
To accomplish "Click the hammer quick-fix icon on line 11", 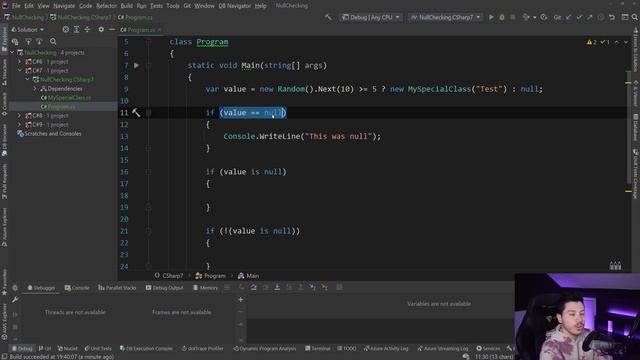I will pos(136,113).
